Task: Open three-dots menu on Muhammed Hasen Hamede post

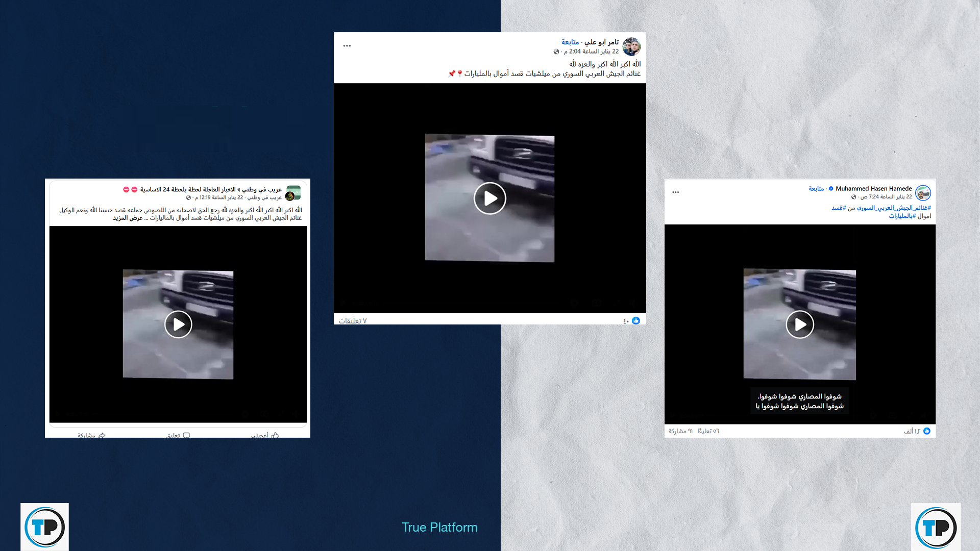Action: (676, 192)
